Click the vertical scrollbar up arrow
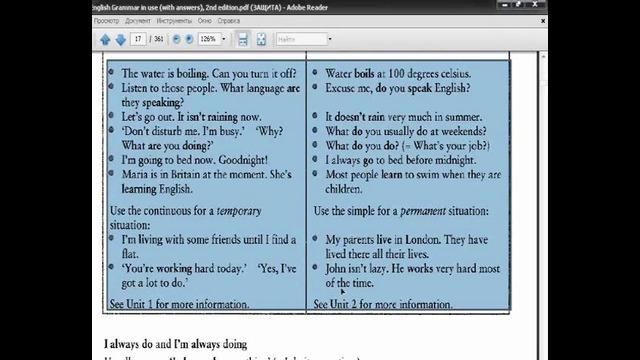Viewport: 640px width, 360px height. pyautogui.click(x=543, y=57)
